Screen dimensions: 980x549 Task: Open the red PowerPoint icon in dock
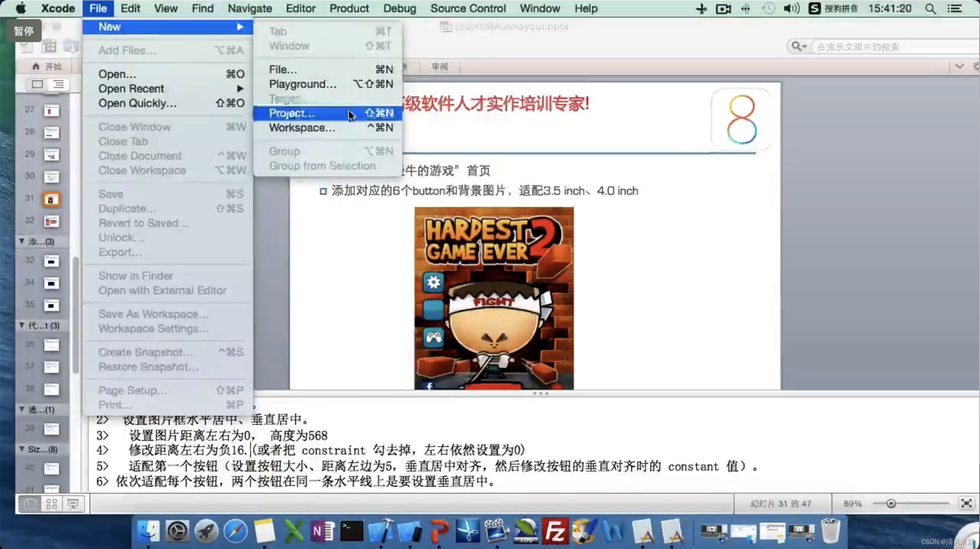[x=439, y=531]
